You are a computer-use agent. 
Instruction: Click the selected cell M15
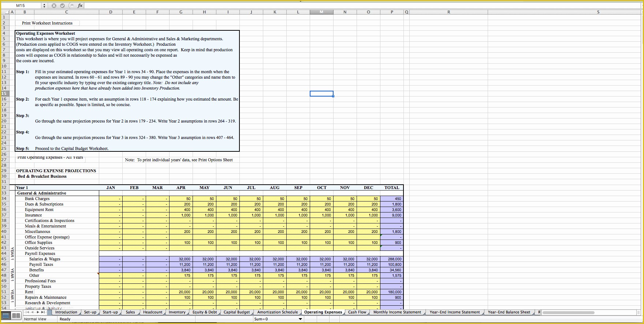(321, 94)
